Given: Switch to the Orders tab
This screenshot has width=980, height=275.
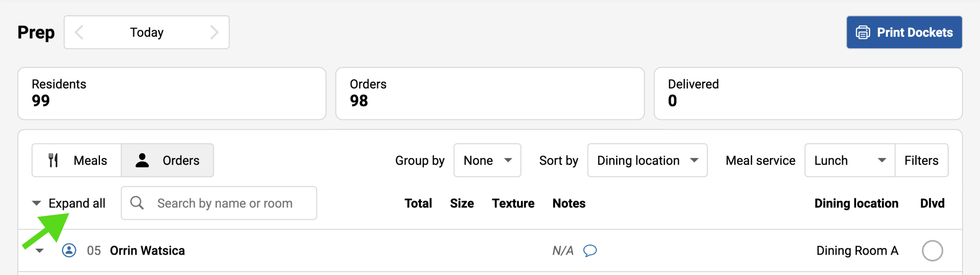Looking at the screenshot, I should tap(168, 160).
